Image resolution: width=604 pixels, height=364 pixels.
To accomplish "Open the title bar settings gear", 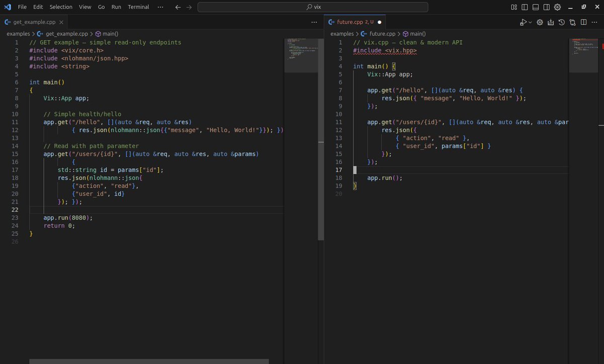I will click(558, 7).
